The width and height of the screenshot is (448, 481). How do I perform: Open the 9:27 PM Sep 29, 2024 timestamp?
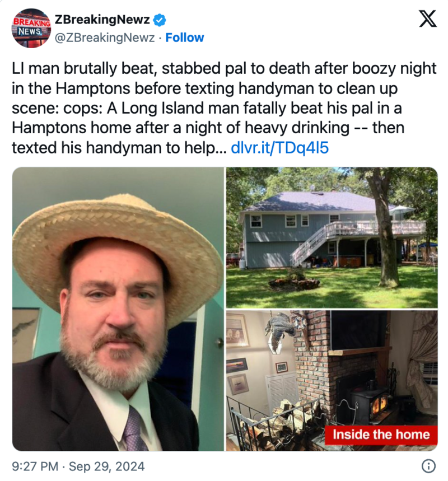(78, 466)
